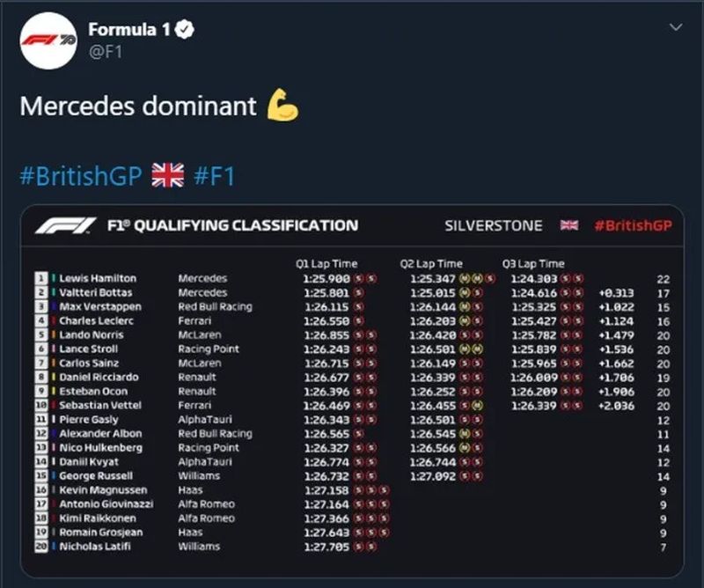Image resolution: width=704 pixels, height=588 pixels.
Task: Click the red #BritishGP label in image
Action: [633, 225]
